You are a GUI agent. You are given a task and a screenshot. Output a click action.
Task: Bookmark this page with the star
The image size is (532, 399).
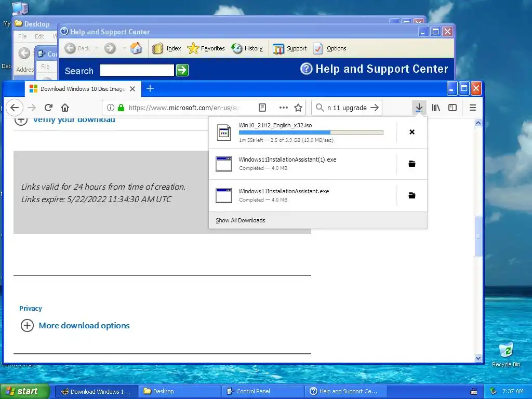(x=298, y=108)
